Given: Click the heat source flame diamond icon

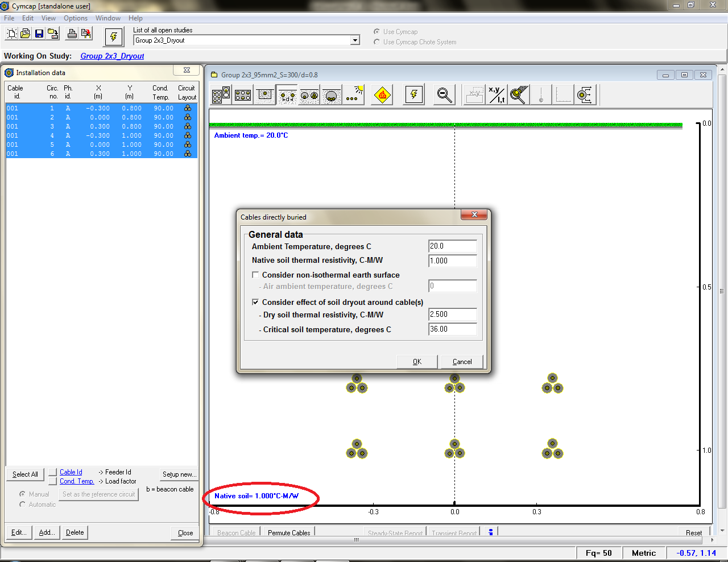Looking at the screenshot, I should coord(383,95).
